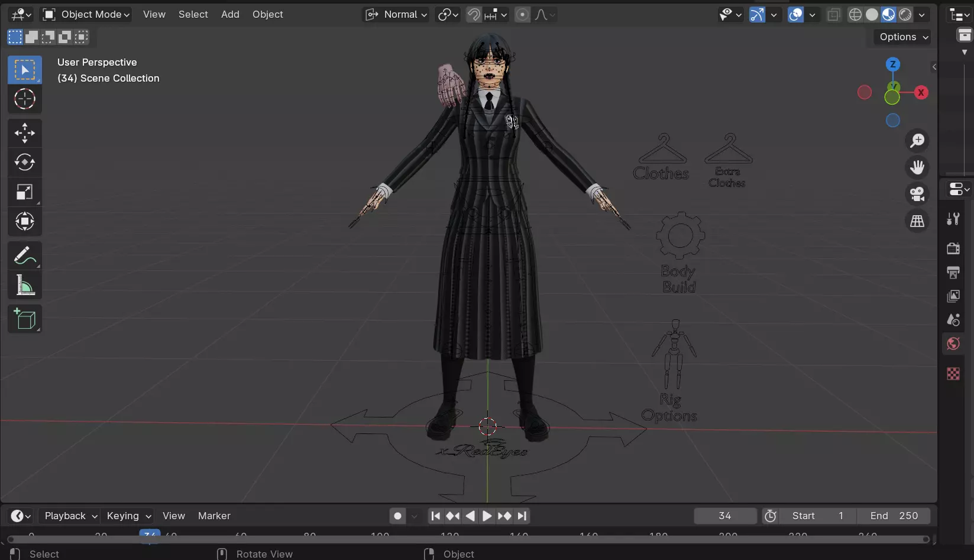Open the View menu in viewport header
Viewport: 974px width, 560px height.
[154, 14]
